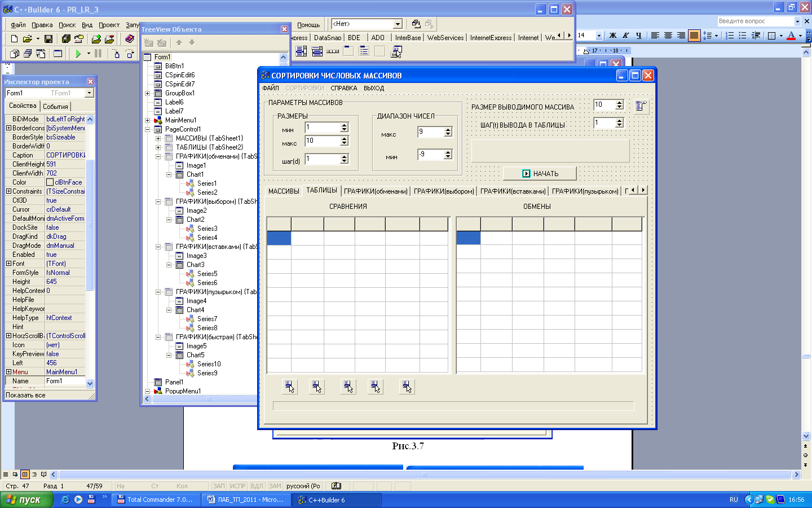Open the Form1 object selector dropdown in Inspector
812x508 pixels.
click(89, 93)
